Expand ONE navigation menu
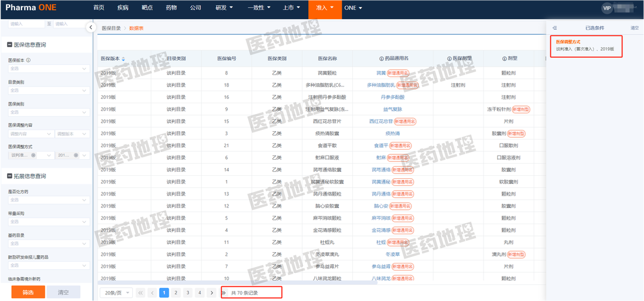The image size is (644, 301). (x=353, y=8)
